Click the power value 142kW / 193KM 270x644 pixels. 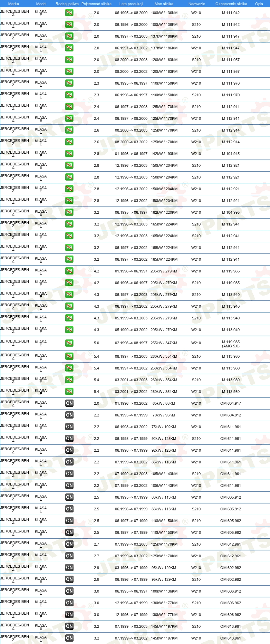tap(164, 154)
